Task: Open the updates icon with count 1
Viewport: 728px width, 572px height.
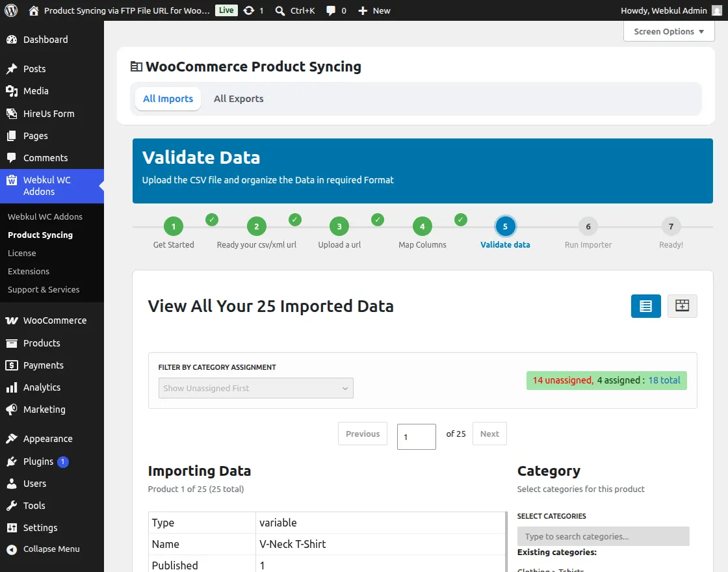Action: (x=253, y=10)
